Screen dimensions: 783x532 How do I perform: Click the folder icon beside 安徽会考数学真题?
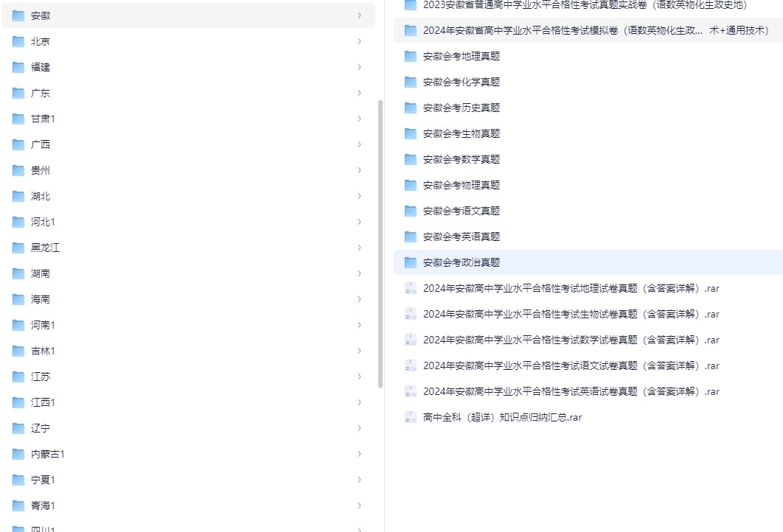[x=410, y=159]
